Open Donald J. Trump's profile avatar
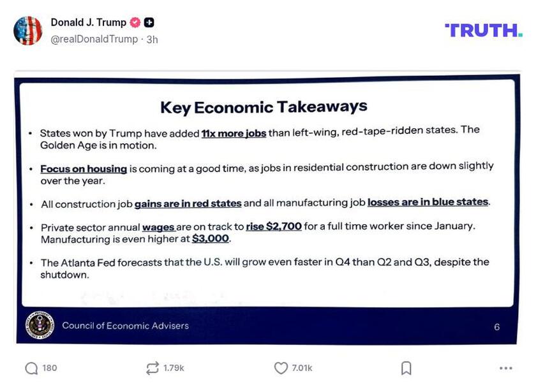The width and height of the screenshot is (536, 392). 28,30
